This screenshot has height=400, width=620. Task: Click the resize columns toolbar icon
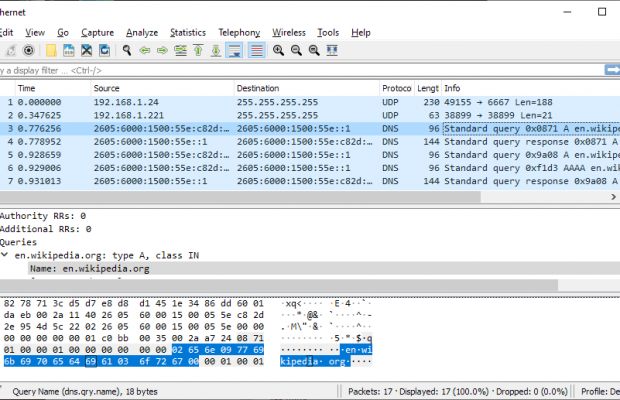point(331,50)
